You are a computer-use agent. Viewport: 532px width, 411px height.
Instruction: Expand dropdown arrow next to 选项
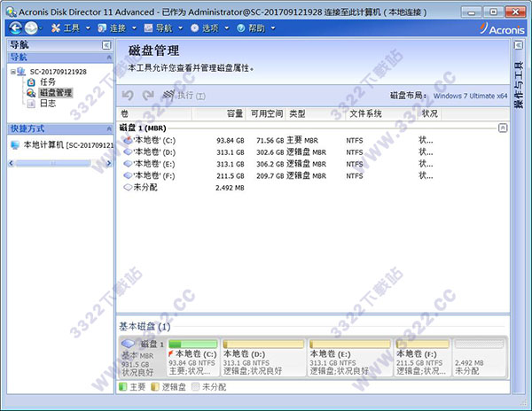[x=227, y=28]
